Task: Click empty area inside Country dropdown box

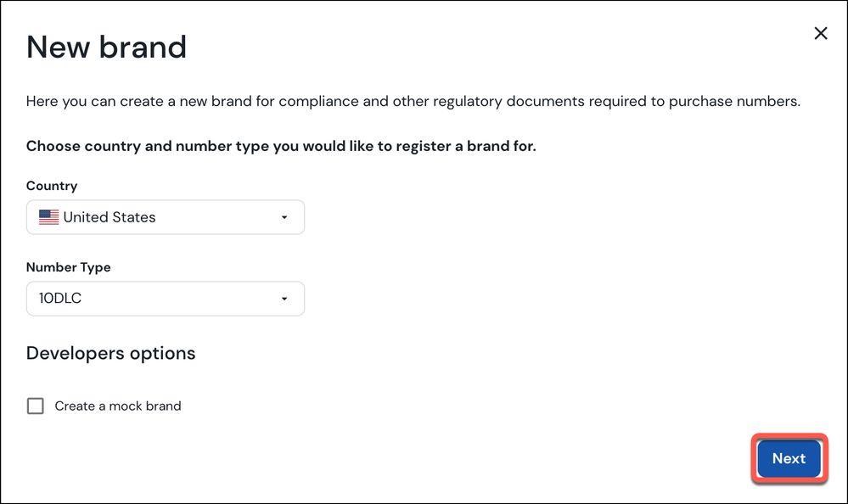Action: tap(216, 217)
